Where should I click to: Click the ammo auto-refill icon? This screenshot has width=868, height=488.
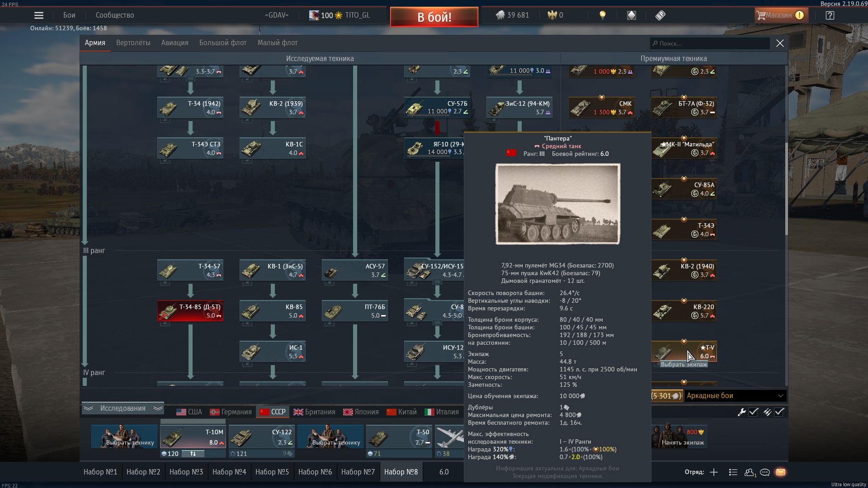[767, 412]
